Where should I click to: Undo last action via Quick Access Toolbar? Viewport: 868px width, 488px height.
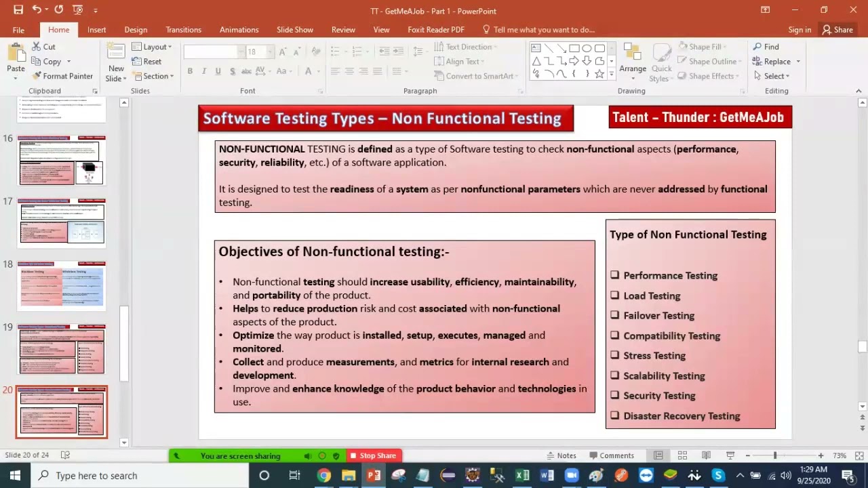point(36,10)
